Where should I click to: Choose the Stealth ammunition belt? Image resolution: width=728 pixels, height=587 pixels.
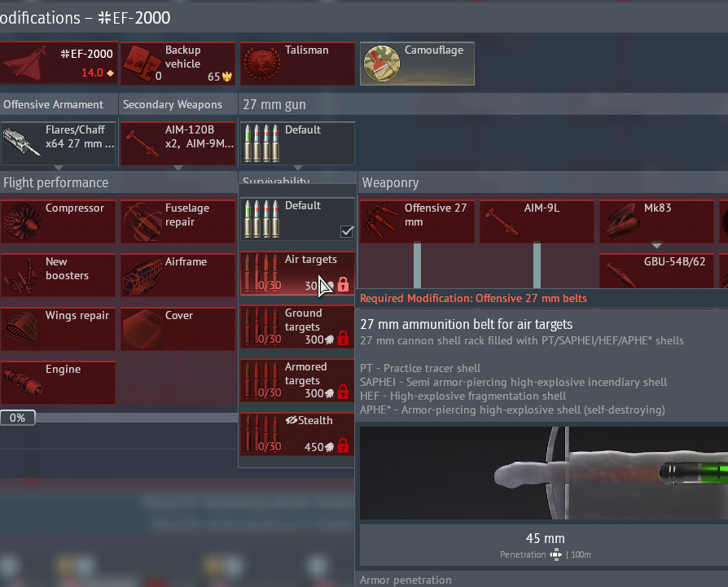(297, 434)
